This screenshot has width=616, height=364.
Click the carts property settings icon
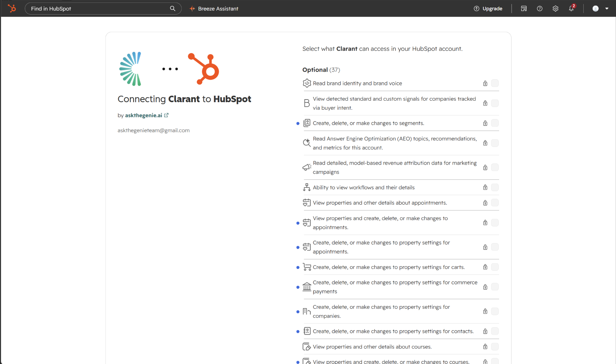(x=307, y=267)
